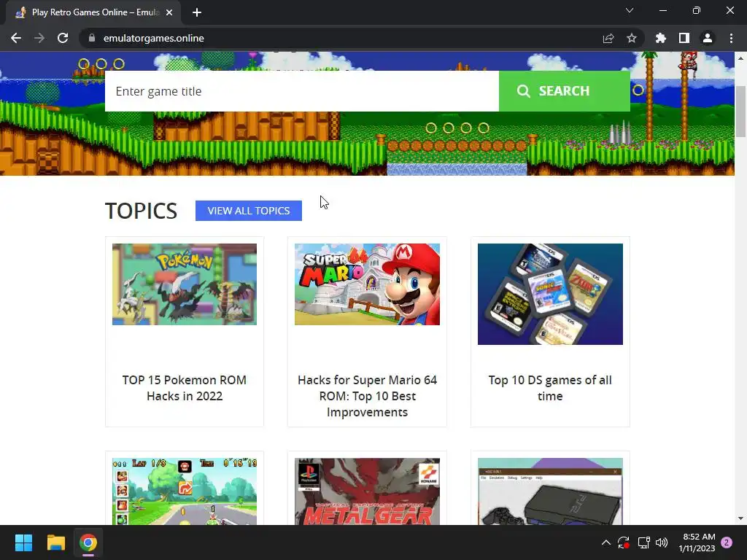Screen dimensions: 747x560
Task: Show hidden system tray icons
Action: (606, 542)
